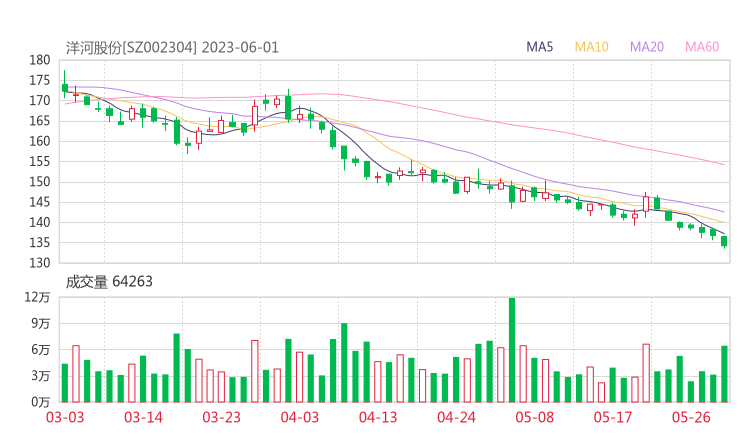
Task: Click the 140 price axis label
Action: (x=40, y=222)
